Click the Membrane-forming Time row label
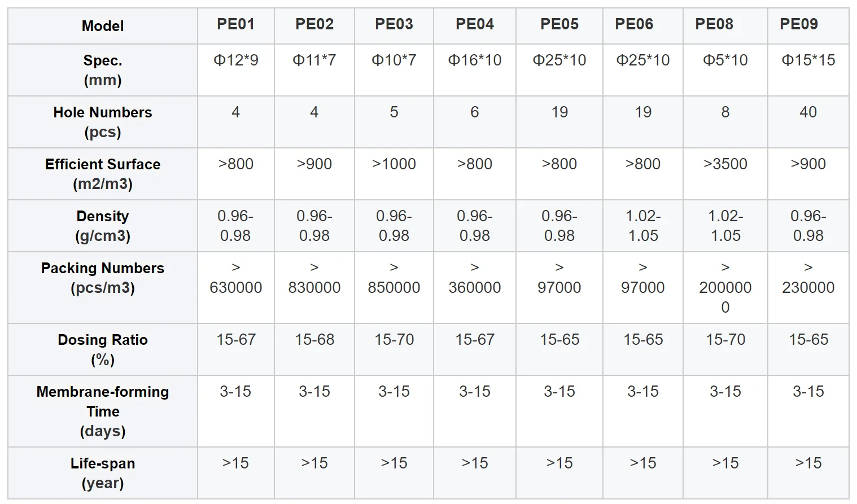The height and width of the screenshot is (504, 857). pyautogui.click(x=103, y=411)
